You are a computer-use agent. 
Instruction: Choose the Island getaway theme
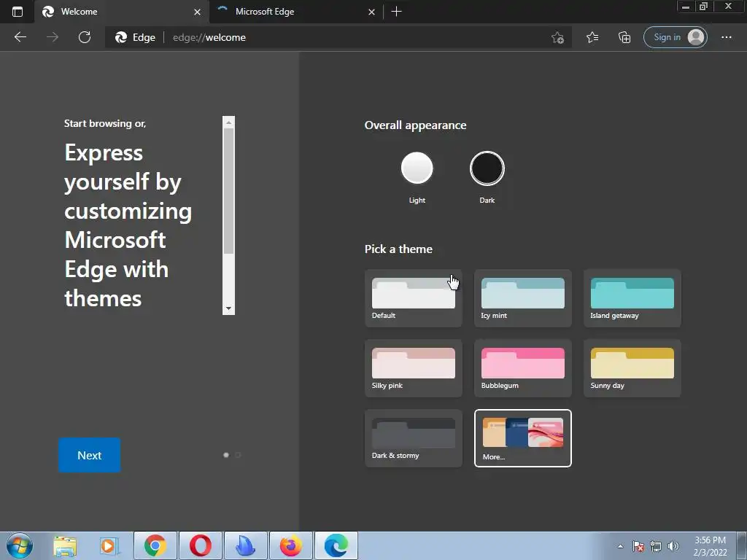(x=632, y=298)
